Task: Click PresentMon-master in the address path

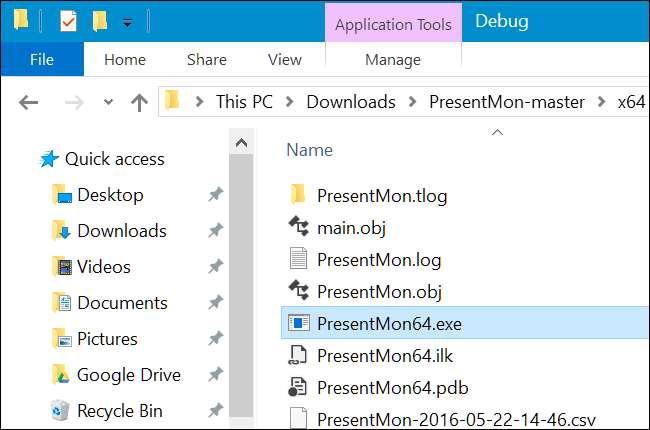Action: click(x=505, y=102)
